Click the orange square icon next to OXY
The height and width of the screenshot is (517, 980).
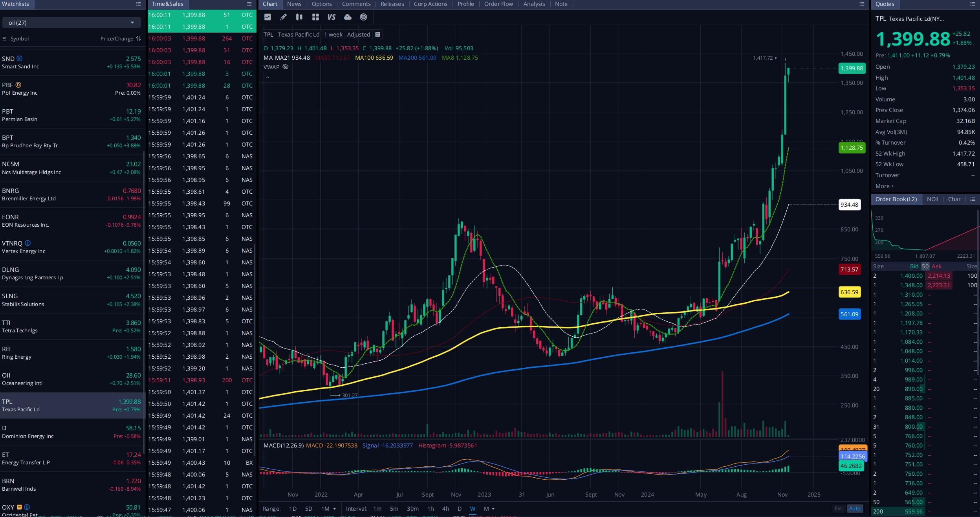point(19,507)
